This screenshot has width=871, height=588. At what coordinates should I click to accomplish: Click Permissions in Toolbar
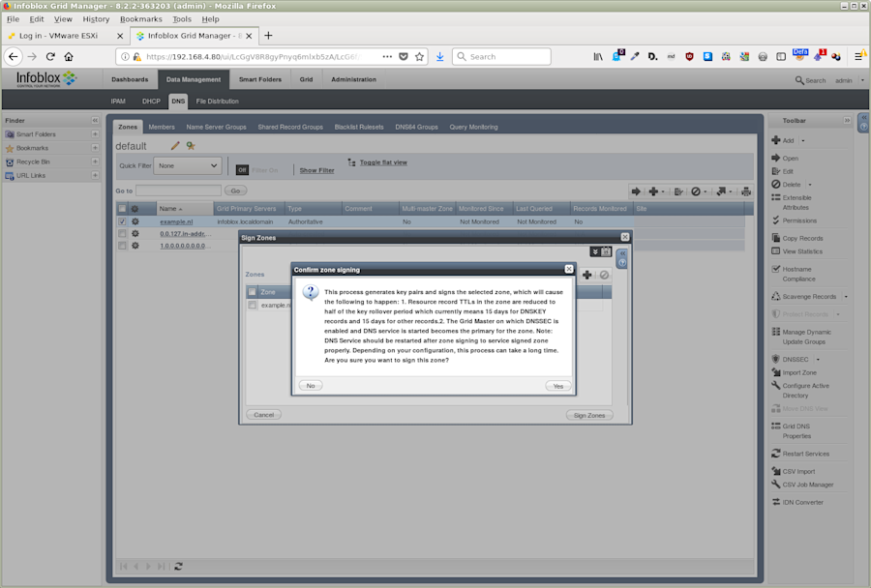799,220
